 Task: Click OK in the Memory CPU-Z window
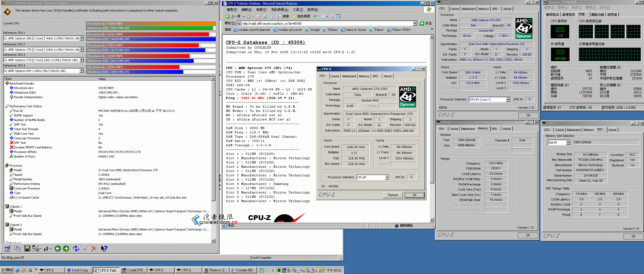(528, 235)
